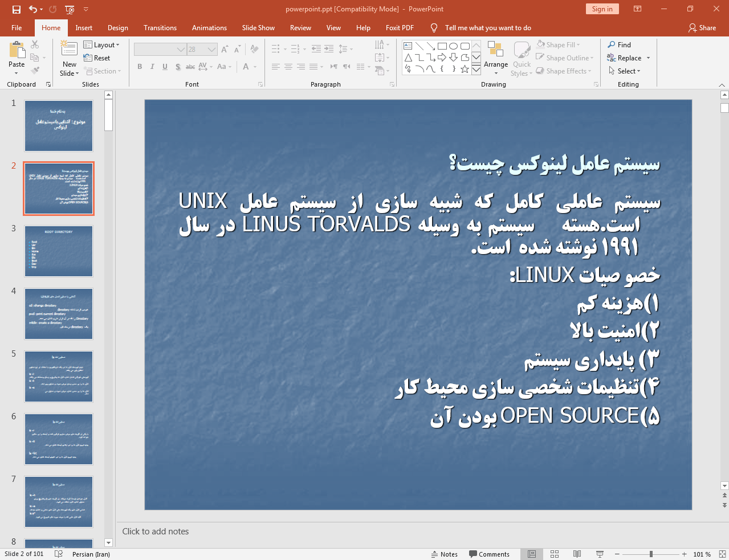Viewport: 729px width, 560px height.
Task: Increase list indent level
Action: coord(329,50)
